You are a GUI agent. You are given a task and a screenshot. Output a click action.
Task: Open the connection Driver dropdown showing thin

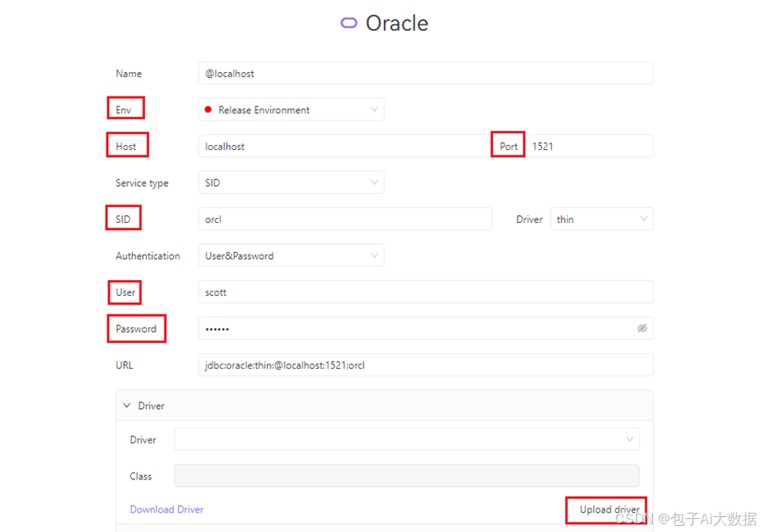(x=602, y=219)
